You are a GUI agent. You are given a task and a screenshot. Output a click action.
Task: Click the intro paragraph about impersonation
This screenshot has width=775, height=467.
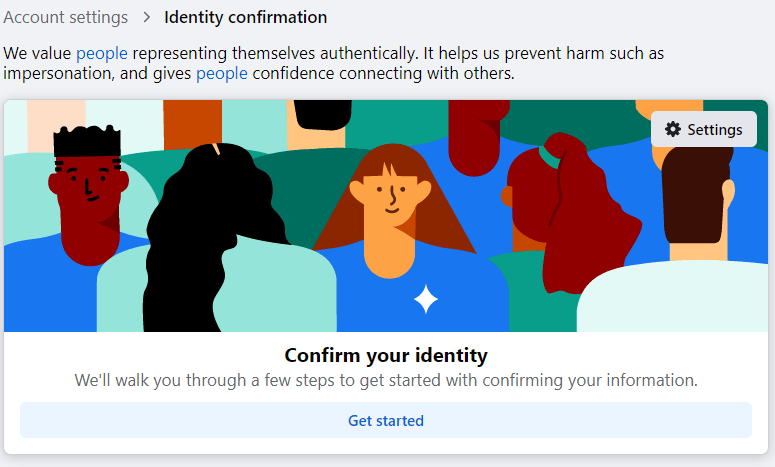point(334,63)
